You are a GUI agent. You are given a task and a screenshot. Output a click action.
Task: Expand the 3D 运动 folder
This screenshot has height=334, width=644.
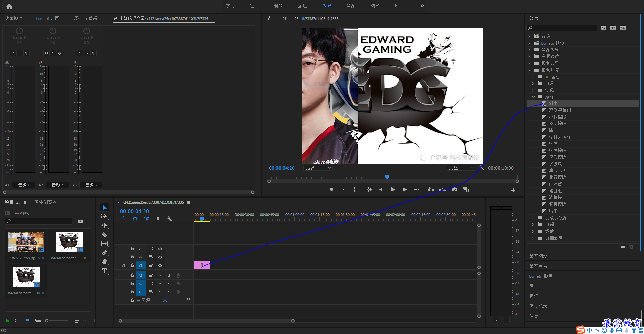[533, 77]
